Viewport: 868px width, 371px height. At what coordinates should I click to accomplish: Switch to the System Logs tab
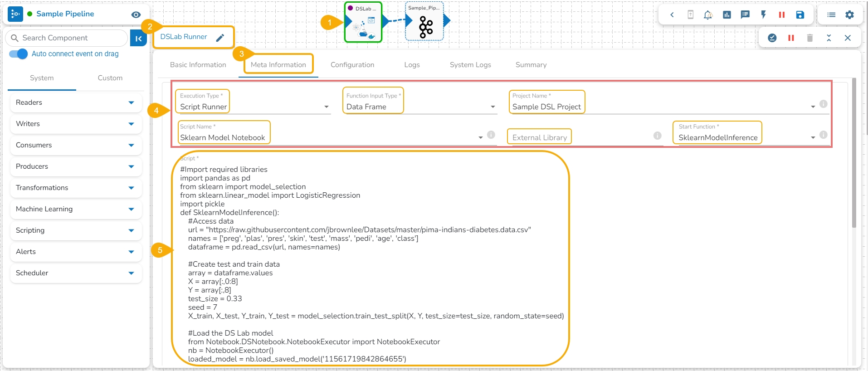pos(470,65)
